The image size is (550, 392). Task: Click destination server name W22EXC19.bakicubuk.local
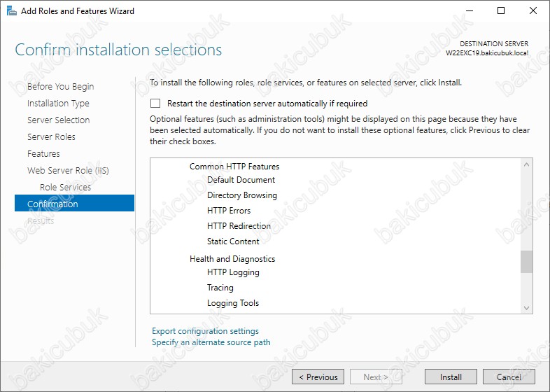tap(487, 53)
